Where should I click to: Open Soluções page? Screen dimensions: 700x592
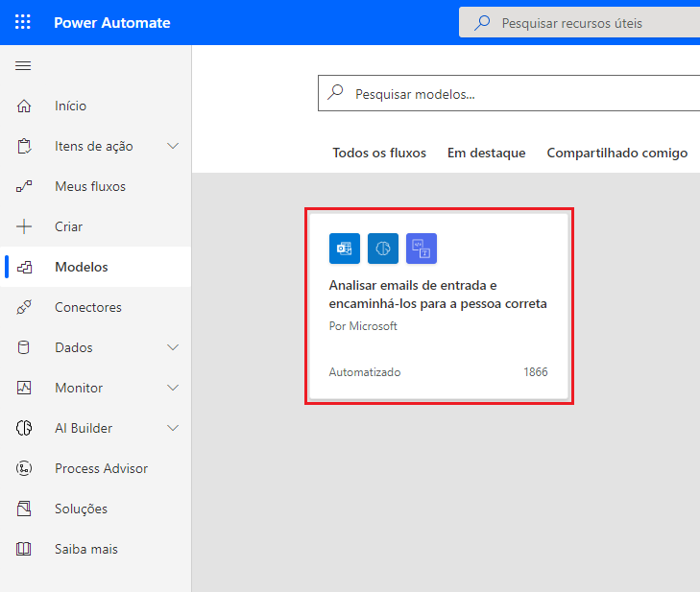pyautogui.click(x=95, y=509)
